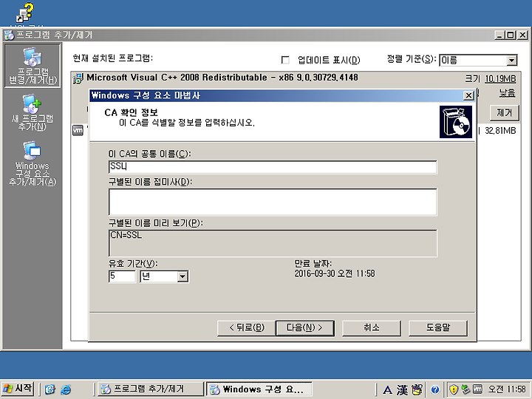
Task: Toggle the 업데이트 표시 checkbox
Action: (285, 60)
